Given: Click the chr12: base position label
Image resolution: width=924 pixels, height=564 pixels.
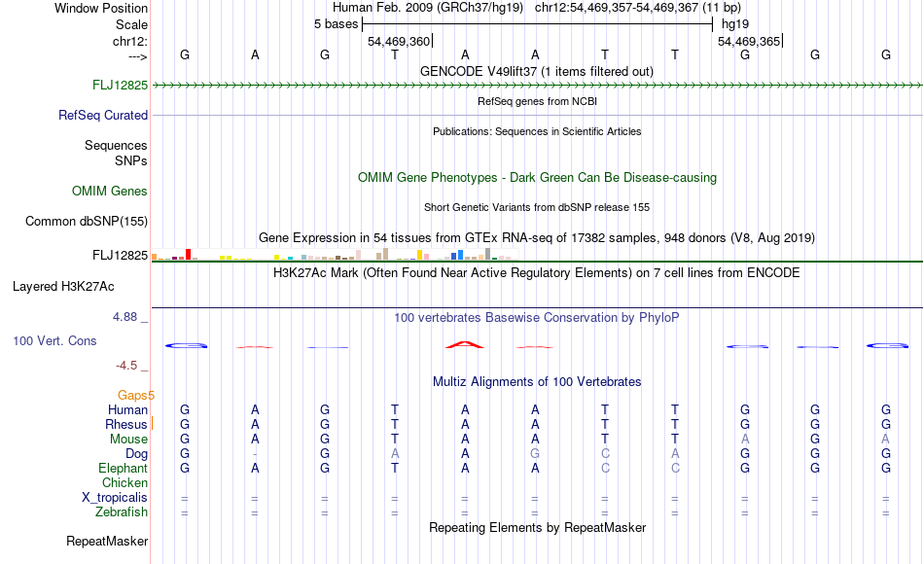Looking at the screenshot, I should 129,41.
